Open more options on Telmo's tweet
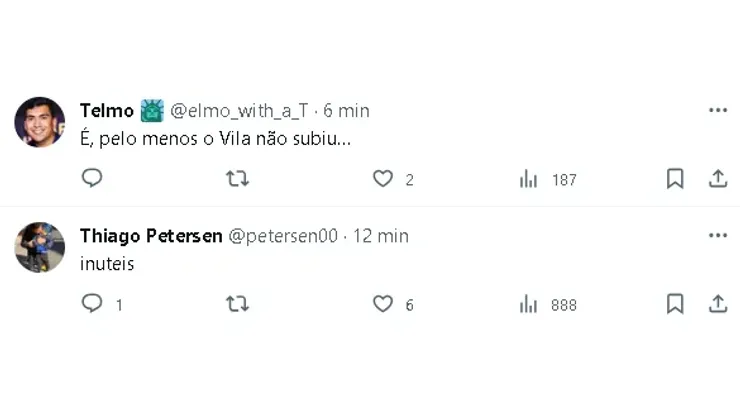Screen dimensions: 740x416 click(718, 110)
